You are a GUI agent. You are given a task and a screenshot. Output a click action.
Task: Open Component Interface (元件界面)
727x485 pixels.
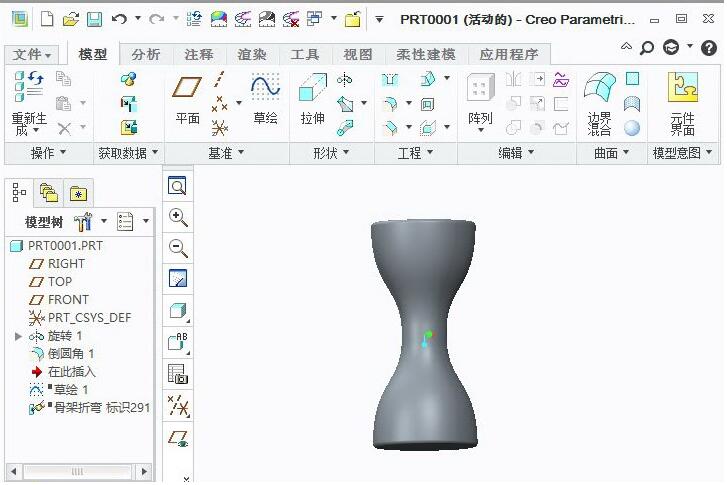(682, 103)
